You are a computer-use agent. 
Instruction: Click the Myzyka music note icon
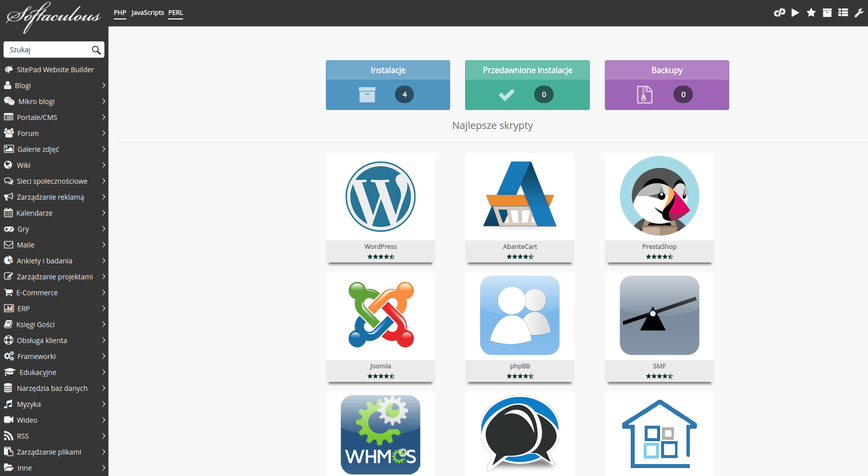(8, 404)
